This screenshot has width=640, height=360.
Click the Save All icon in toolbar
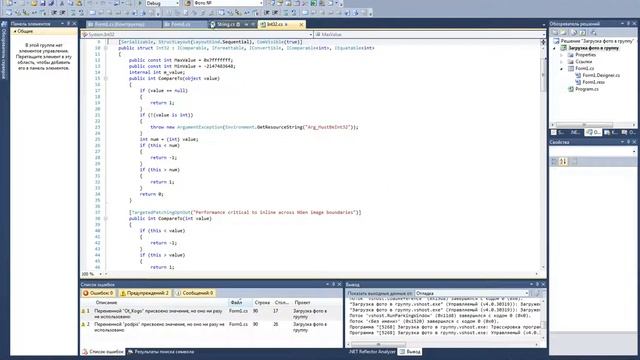pos(51,3)
